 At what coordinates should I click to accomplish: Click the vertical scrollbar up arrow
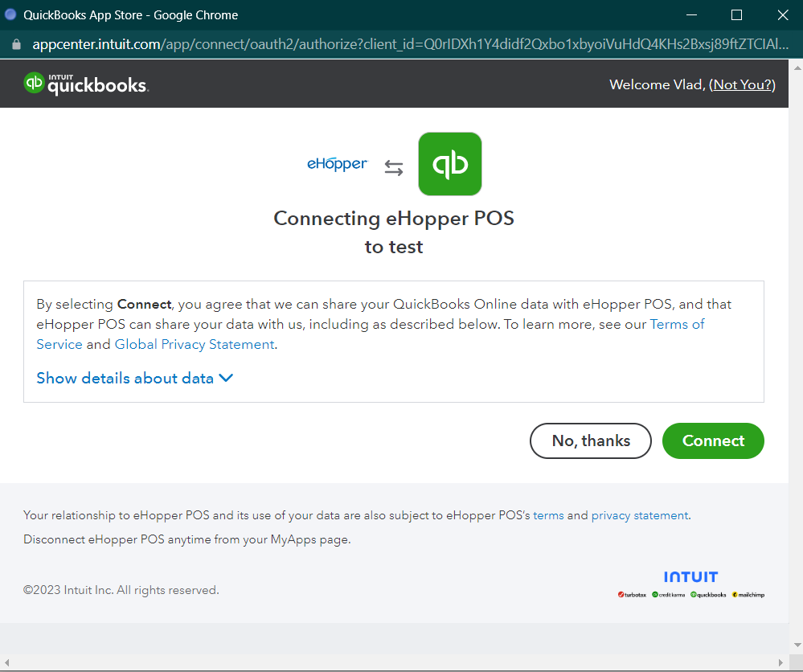(x=797, y=68)
